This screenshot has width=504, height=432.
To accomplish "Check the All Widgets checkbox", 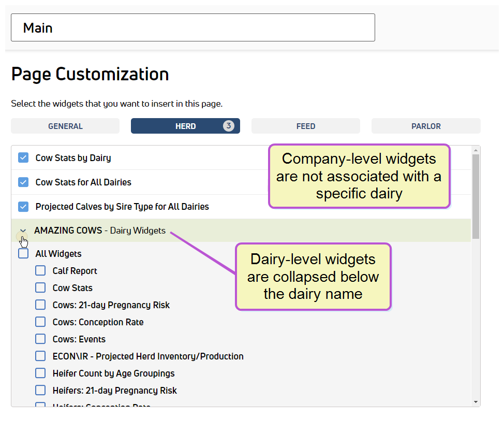I will pos(23,253).
